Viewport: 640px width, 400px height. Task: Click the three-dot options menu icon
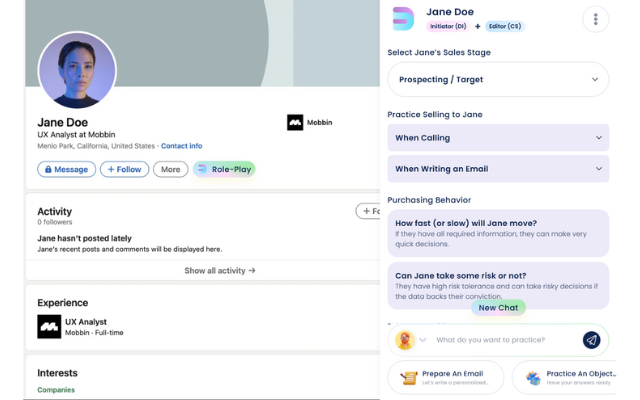(x=595, y=19)
